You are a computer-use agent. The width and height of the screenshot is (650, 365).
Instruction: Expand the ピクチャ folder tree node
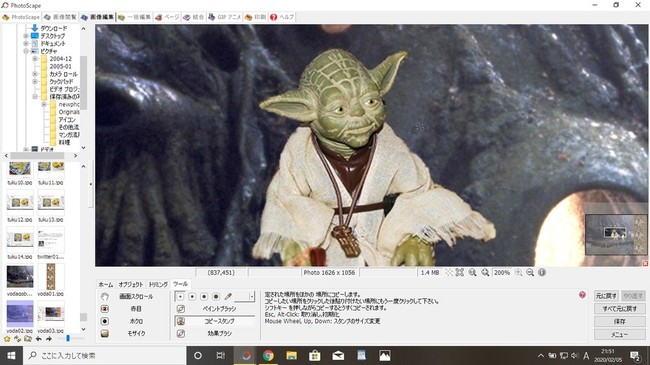(26, 51)
